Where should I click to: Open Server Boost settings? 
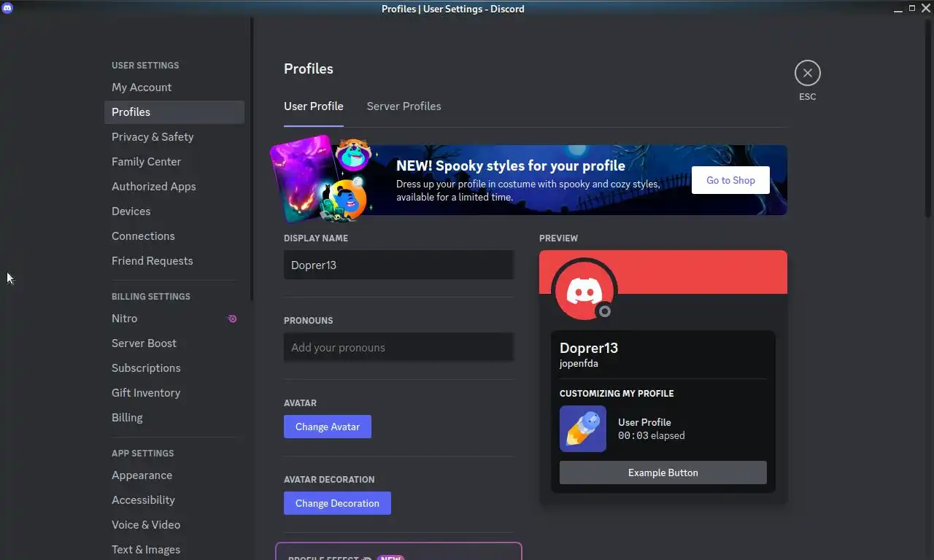[174, 343]
